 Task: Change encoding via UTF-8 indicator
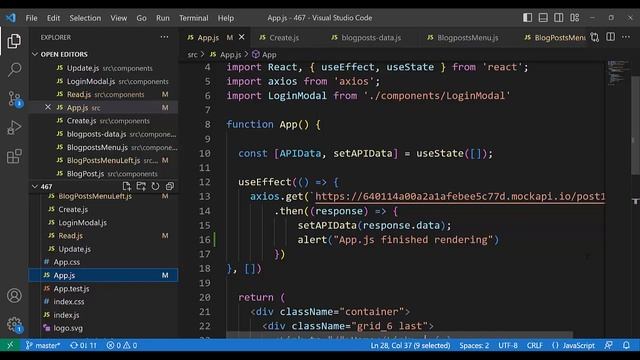tap(508, 345)
